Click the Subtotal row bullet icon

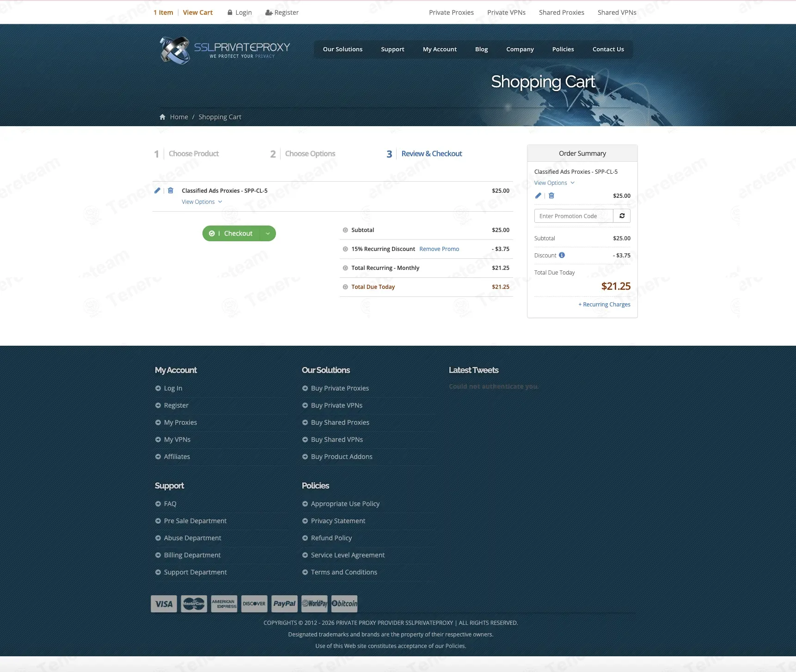tap(345, 230)
